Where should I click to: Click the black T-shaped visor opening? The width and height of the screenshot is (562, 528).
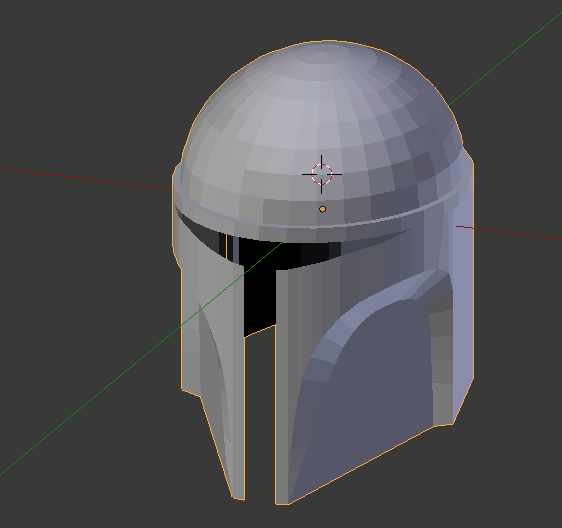point(260,280)
